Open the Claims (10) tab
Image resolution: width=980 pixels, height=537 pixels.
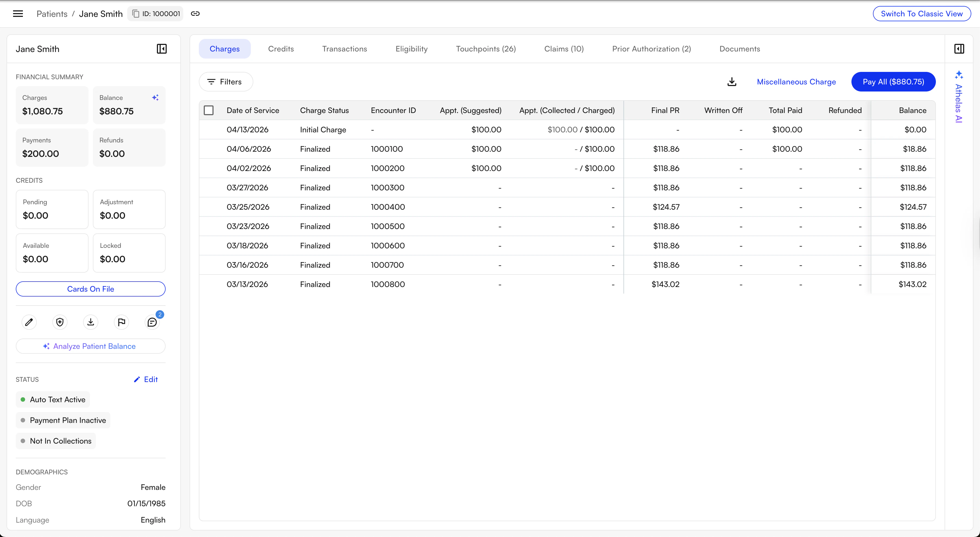[564, 49]
